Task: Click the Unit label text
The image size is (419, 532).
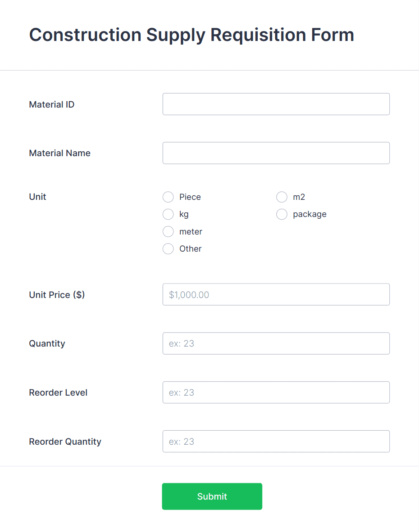Action: pos(37,197)
